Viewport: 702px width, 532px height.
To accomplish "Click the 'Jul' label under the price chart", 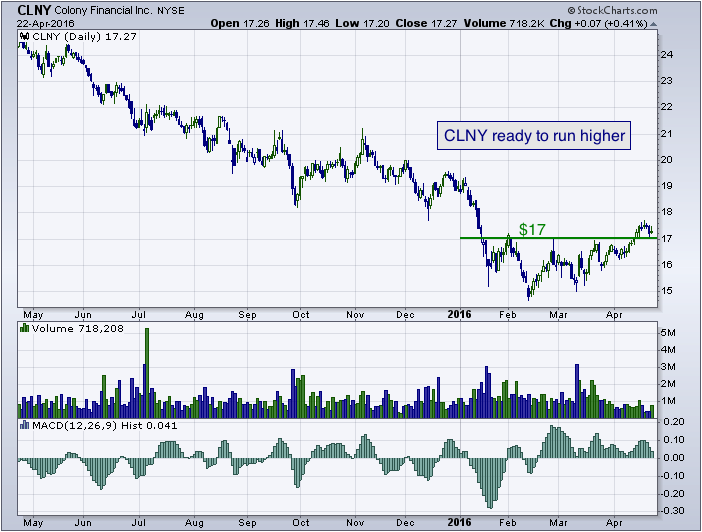I will tap(139, 315).
